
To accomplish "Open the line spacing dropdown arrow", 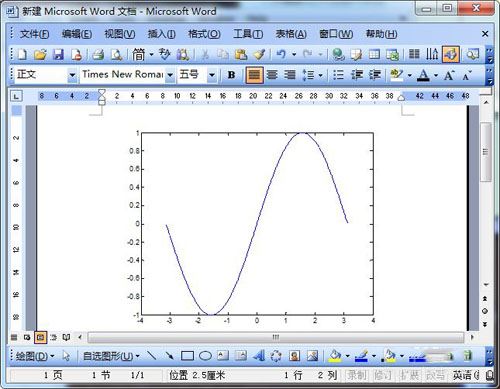I will pyautogui.click(x=320, y=75).
